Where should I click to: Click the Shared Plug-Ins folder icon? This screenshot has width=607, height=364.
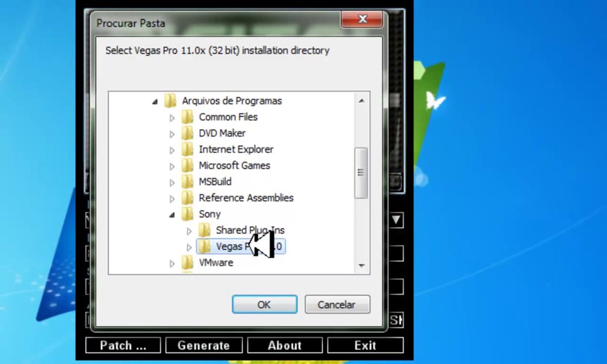click(x=204, y=230)
